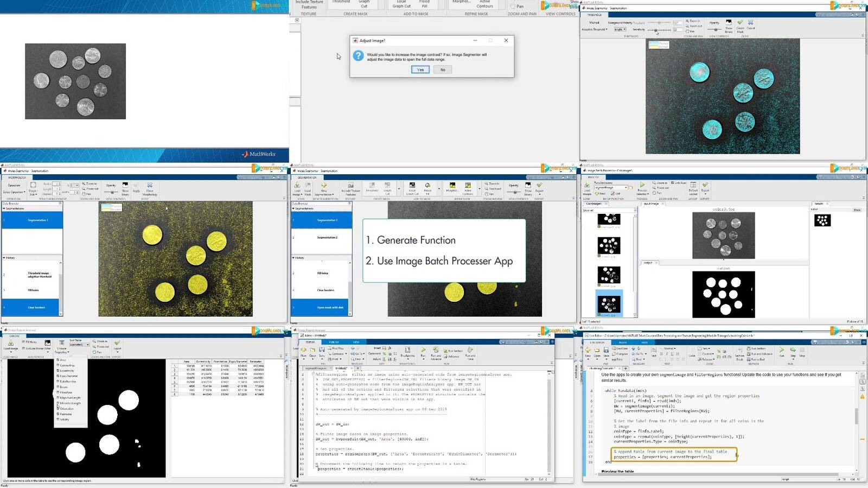Screen dimensions: 868x488
Task: Select the Segmentation 2 row in Data Browser
Action: click(x=322, y=237)
